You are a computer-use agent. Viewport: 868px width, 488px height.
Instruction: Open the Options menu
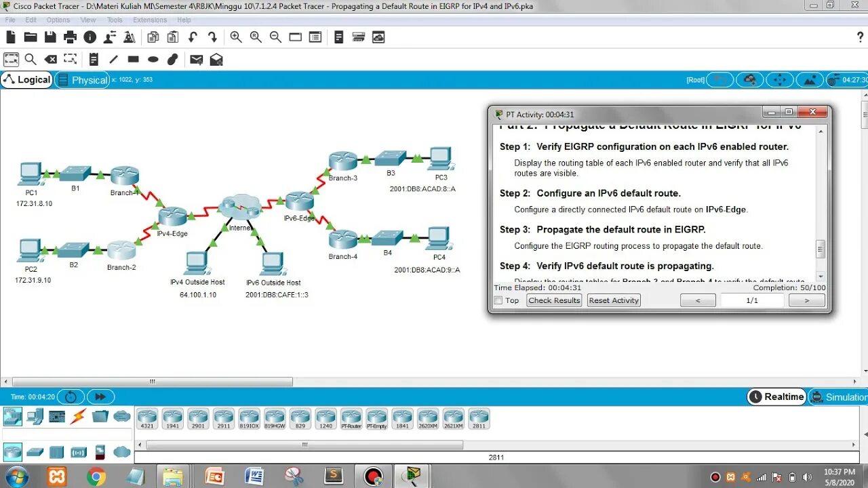tap(58, 20)
